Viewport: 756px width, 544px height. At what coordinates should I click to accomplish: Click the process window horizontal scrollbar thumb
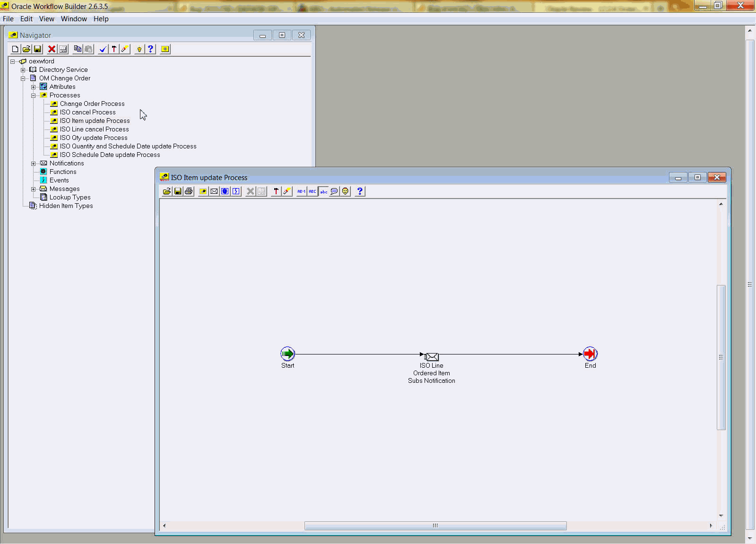point(435,526)
